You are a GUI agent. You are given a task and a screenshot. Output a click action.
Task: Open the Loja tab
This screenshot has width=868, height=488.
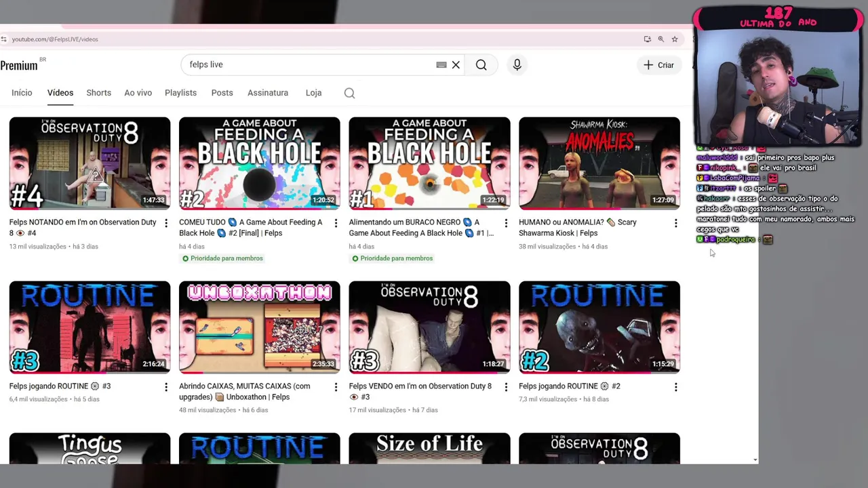[x=313, y=93]
